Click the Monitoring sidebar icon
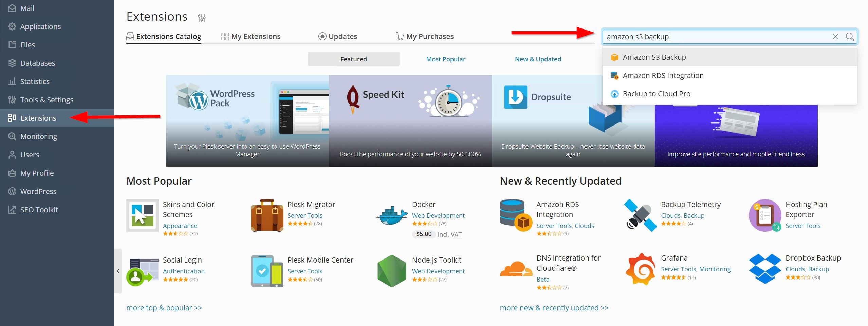 pyautogui.click(x=12, y=136)
